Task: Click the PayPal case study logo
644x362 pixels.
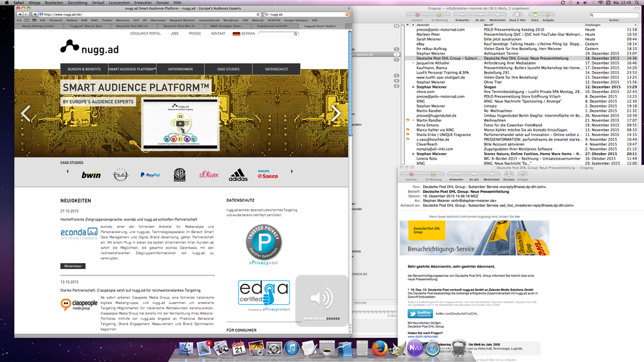Action: (x=150, y=175)
